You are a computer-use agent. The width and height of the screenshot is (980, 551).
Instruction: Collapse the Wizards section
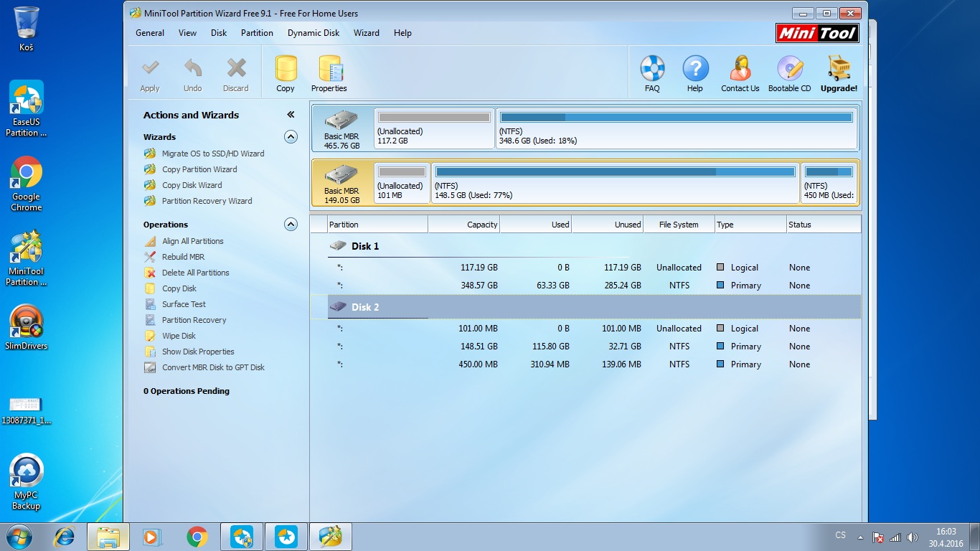pyautogui.click(x=291, y=136)
